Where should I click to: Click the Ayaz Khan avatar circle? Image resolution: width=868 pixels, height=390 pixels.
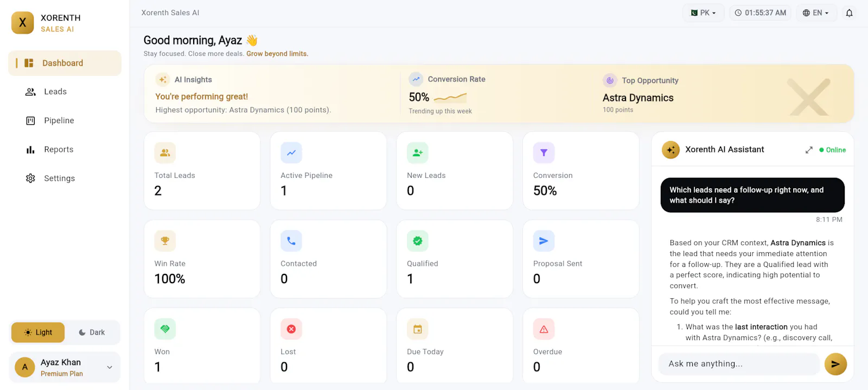25,367
